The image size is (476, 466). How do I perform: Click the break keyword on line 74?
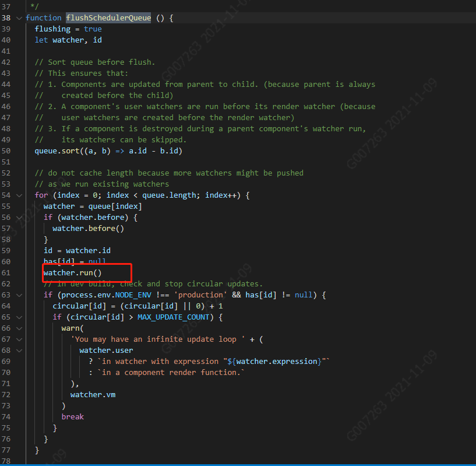[x=73, y=417]
